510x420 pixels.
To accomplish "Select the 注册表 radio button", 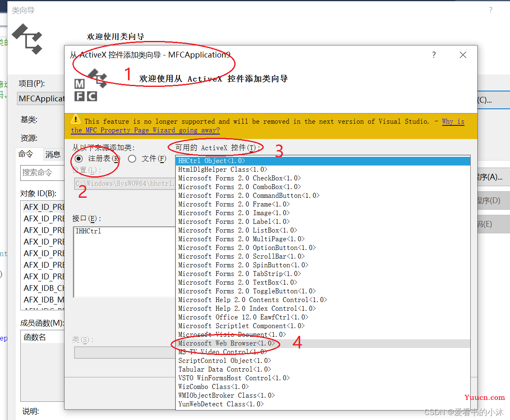I will coord(79,159).
